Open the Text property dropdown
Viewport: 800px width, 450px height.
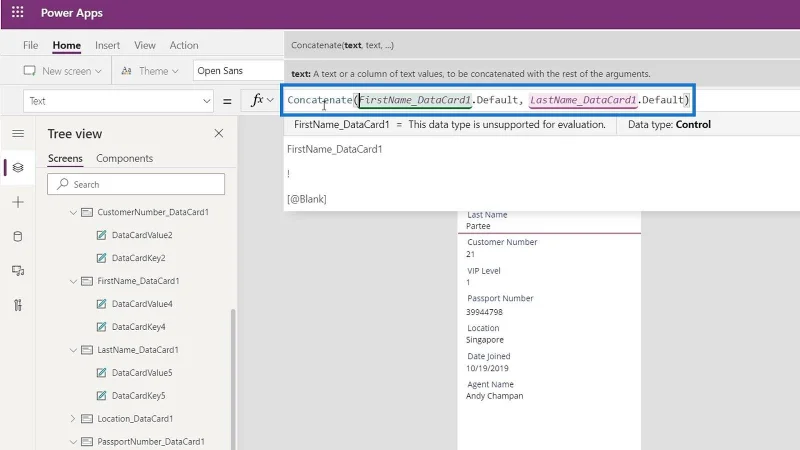point(118,101)
